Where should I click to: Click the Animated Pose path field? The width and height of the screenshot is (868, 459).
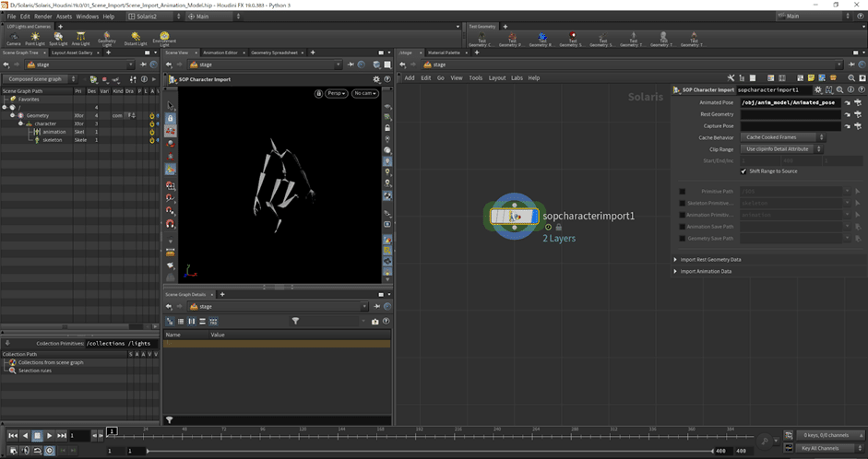pyautogui.click(x=791, y=103)
